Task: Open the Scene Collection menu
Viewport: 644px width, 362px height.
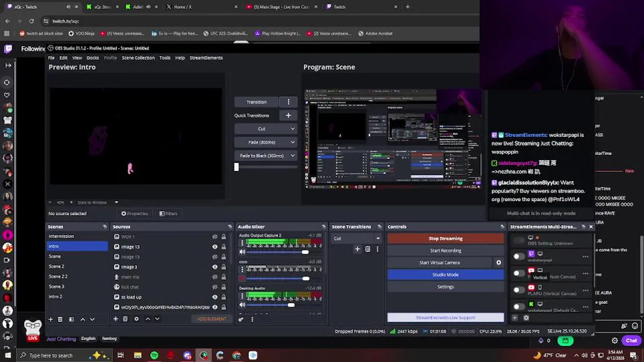Action: tap(138, 58)
